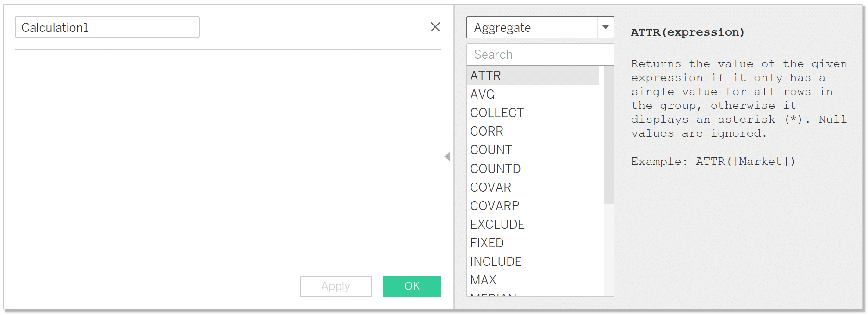Select ATTR in the function list
The width and height of the screenshot is (868, 315).
click(x=533, y=76)
